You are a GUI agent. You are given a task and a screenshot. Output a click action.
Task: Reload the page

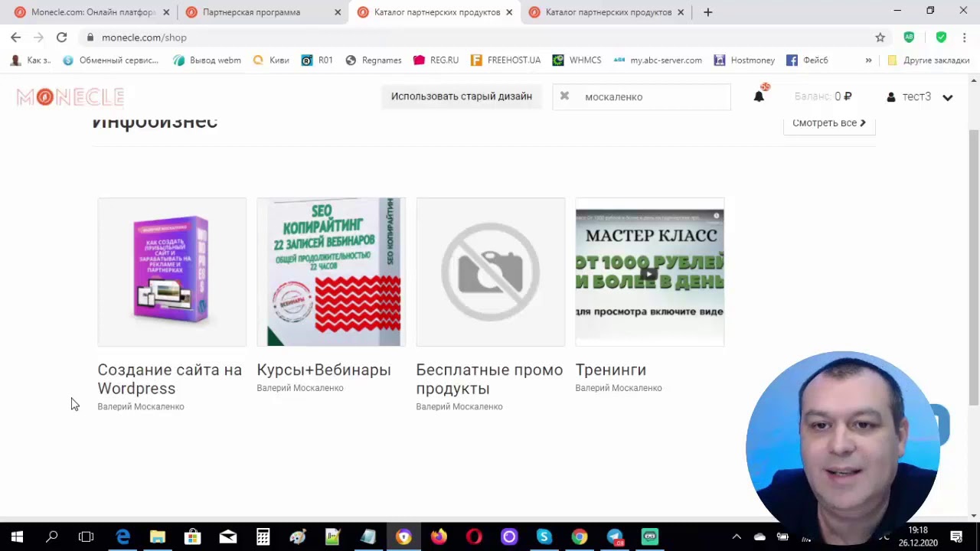point(61,37)
